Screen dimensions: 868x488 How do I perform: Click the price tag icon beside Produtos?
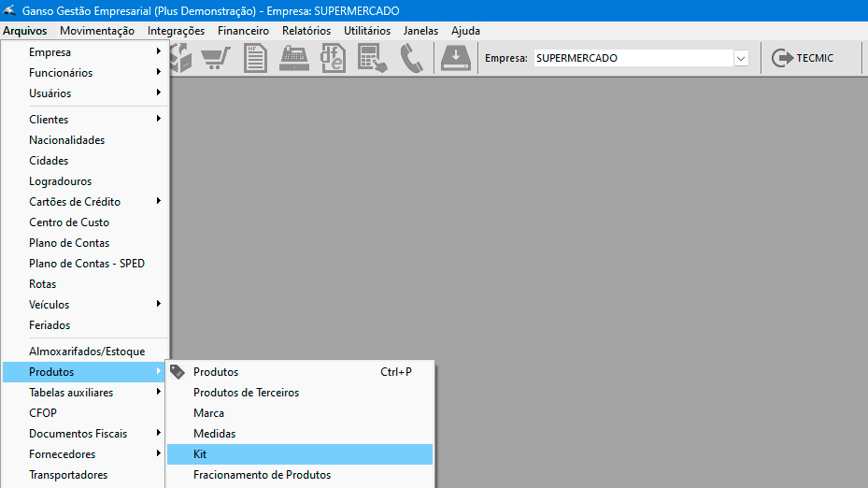[178, 372]
